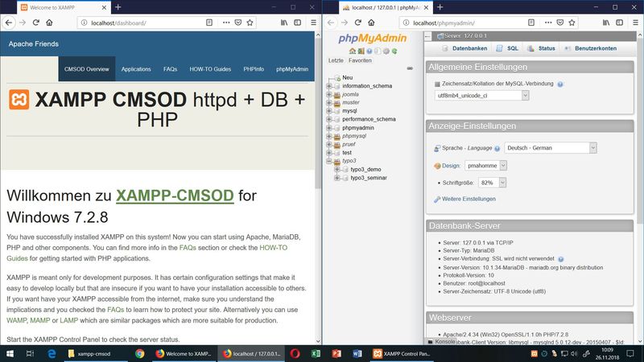Open Firefox menu in phpMyAdmin window
The width and height of the screenshot is (644, 362).
[x=635, y=23]
